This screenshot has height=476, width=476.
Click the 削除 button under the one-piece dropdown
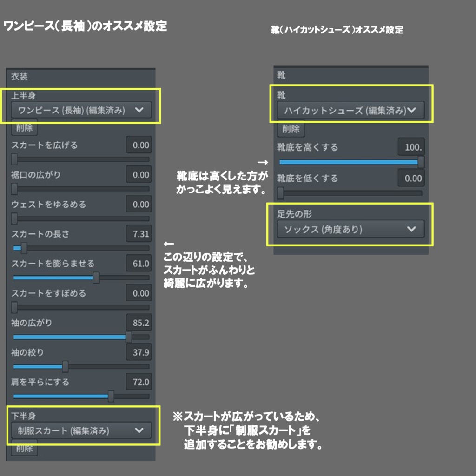click(24, 128)
